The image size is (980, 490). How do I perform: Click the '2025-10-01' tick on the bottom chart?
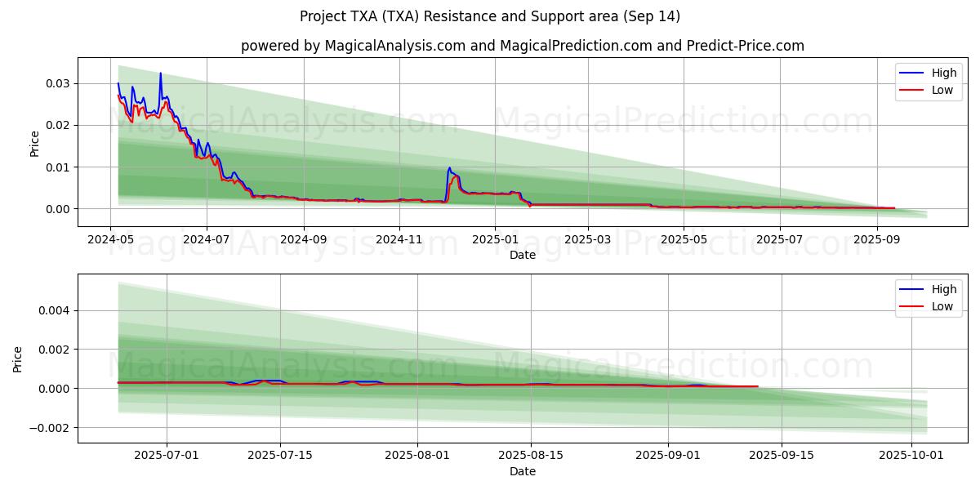coord(911,457)
